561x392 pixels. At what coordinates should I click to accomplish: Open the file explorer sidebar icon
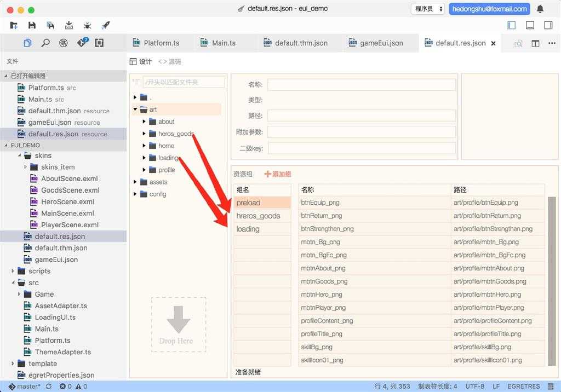[27, 43]
